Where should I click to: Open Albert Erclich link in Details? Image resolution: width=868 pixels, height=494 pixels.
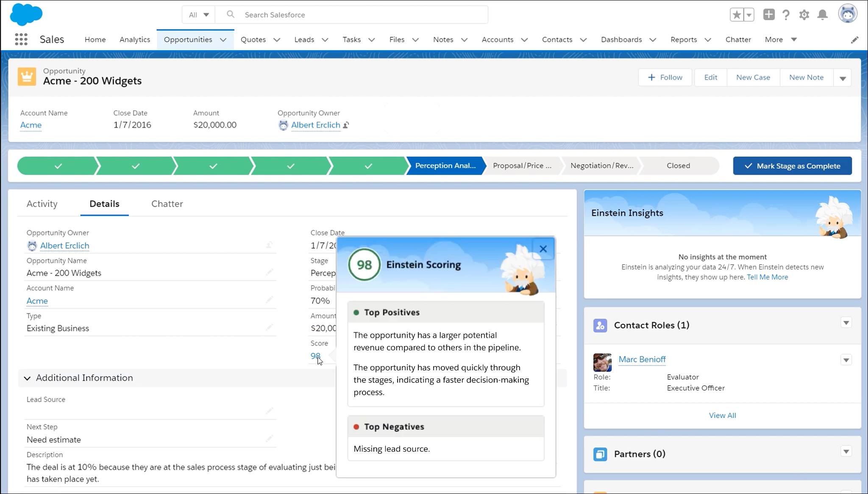coord(64,246)
